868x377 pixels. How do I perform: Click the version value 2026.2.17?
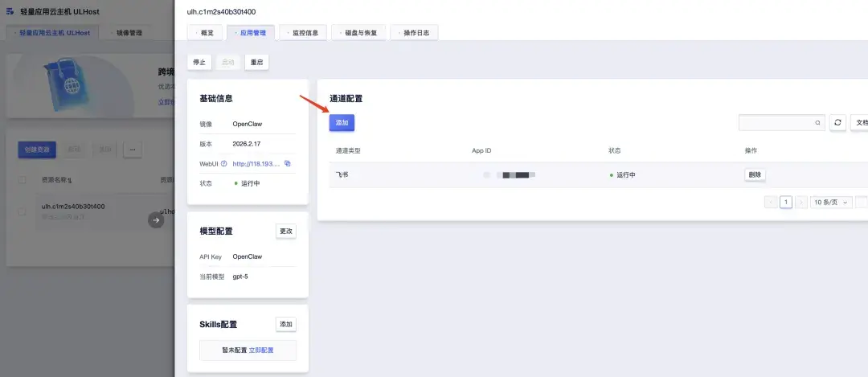click(247, 143)
